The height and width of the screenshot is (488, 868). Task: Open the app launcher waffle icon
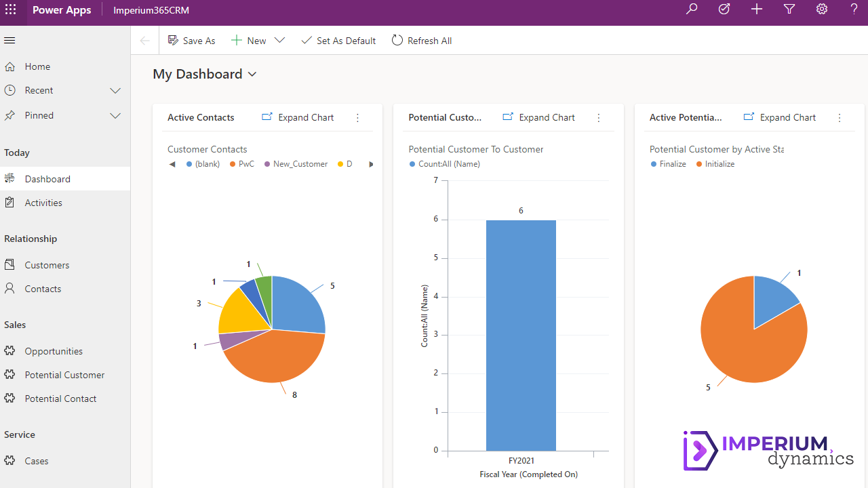click(10, 10)
